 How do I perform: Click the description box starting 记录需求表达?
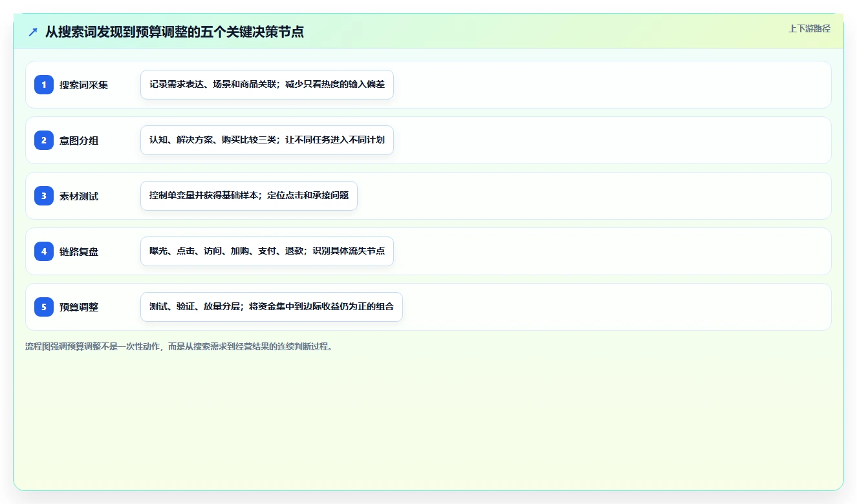point(267,85)
